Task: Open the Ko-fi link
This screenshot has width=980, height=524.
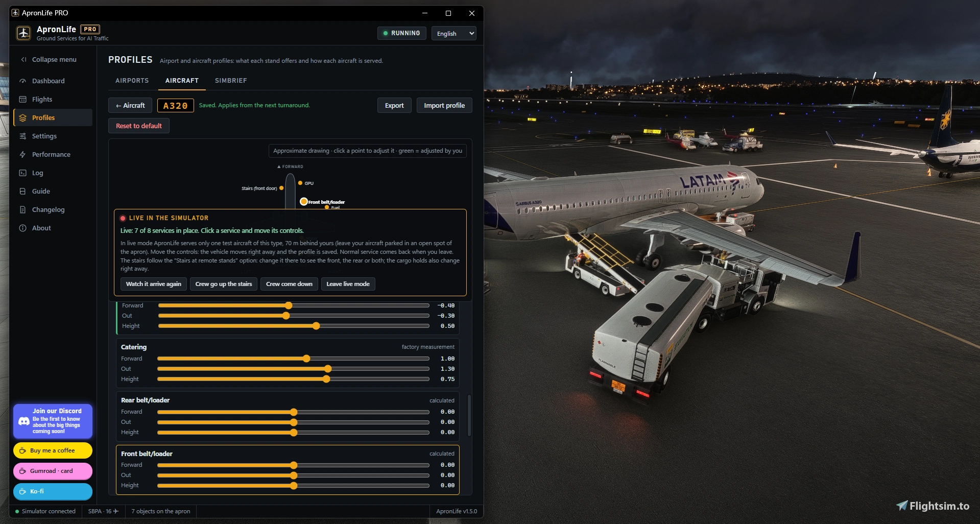Action: pos(53,491)
